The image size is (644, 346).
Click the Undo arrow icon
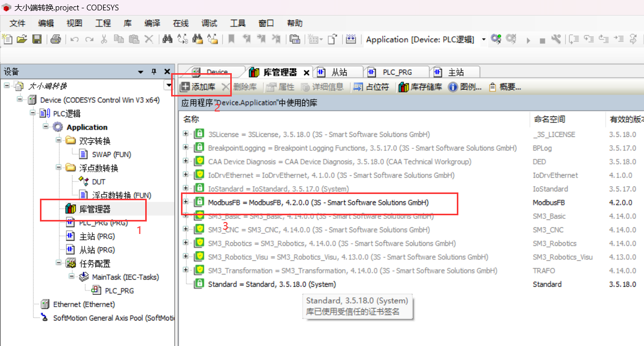[75, 39]
